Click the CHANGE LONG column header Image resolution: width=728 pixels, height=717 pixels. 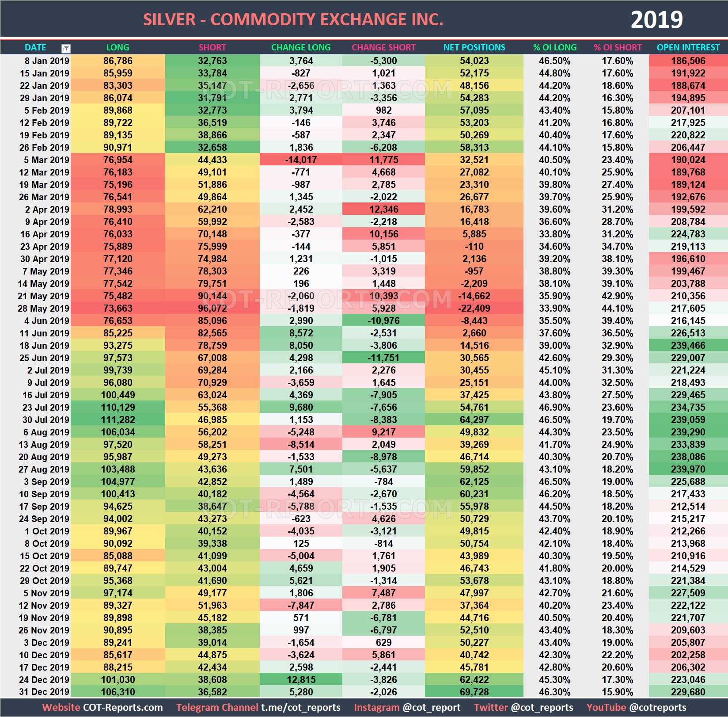301,47
